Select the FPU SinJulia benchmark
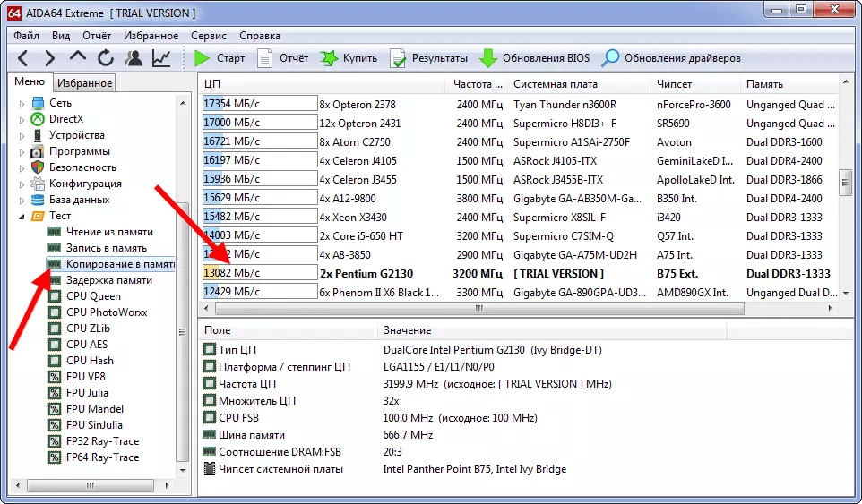 pyautogui.click(x=94, y=425)
